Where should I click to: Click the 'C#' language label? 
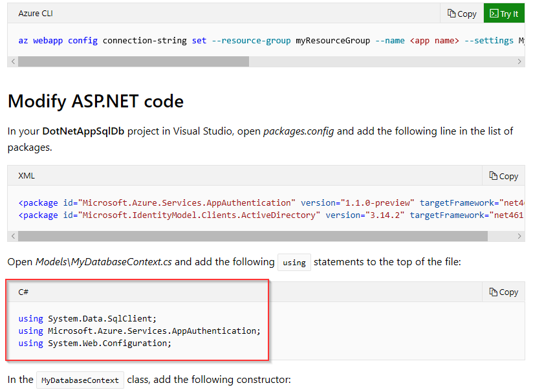(x=23, y=292)
